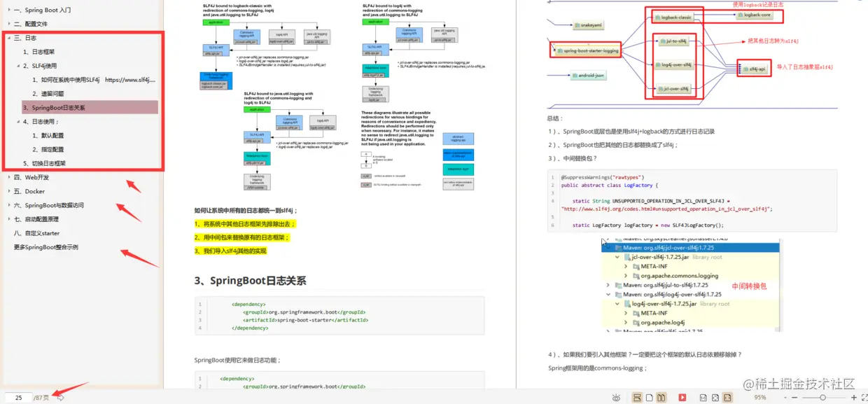Click text SpringBoot使用它来做日志功能
This screenshot has width=868, height=404.
click(237, 360)
